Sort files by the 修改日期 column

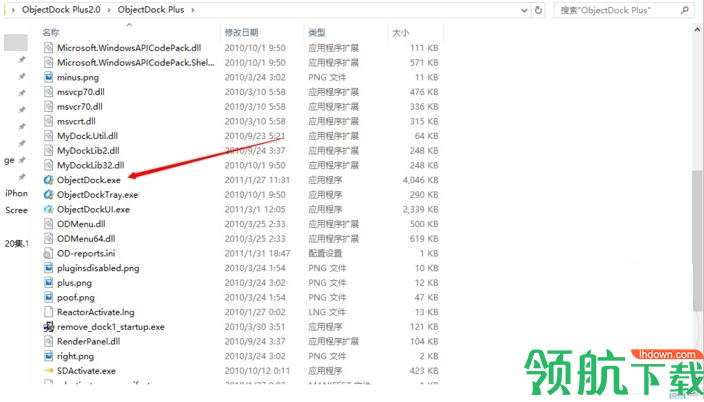pyautogui.click(x=242, y=32)
